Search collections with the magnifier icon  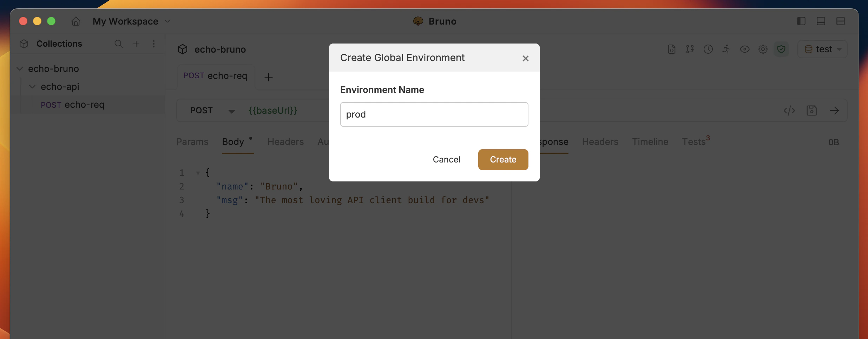(118, 44)
